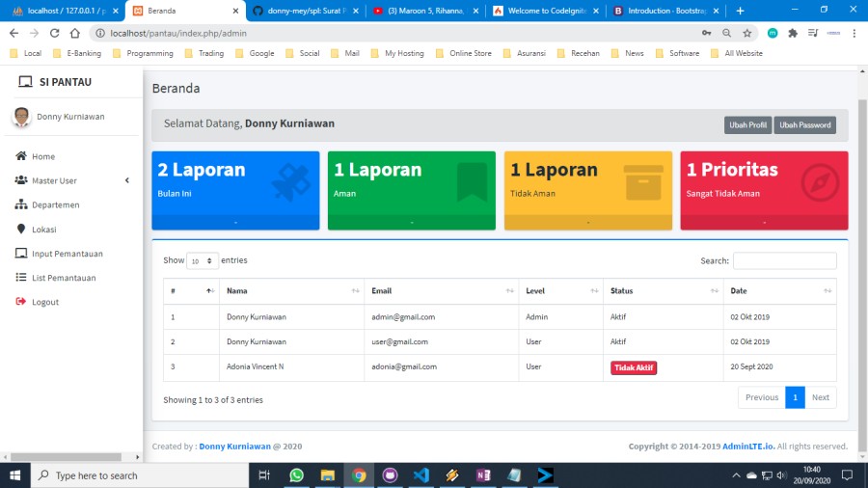This screenshot has width=868, height=488.
Task: Sort table by Nama column
Action: [x=290, y=290]
